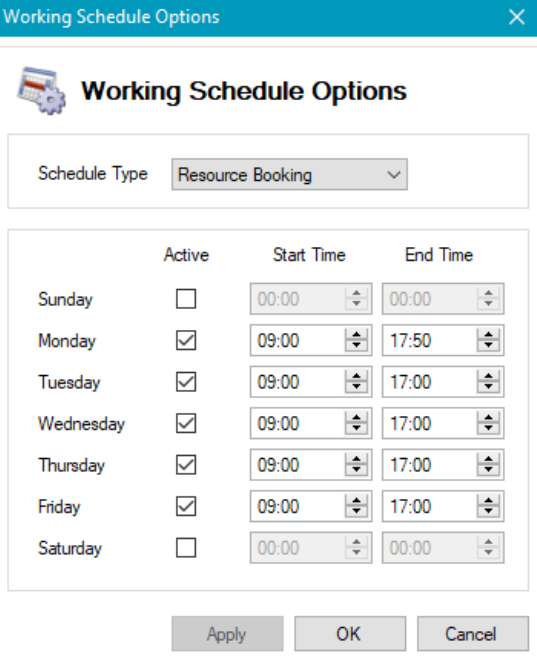This screenshot has height=663, width=537.
Task: Decrease Friday start time with down arrow
Action: (356, 512)
